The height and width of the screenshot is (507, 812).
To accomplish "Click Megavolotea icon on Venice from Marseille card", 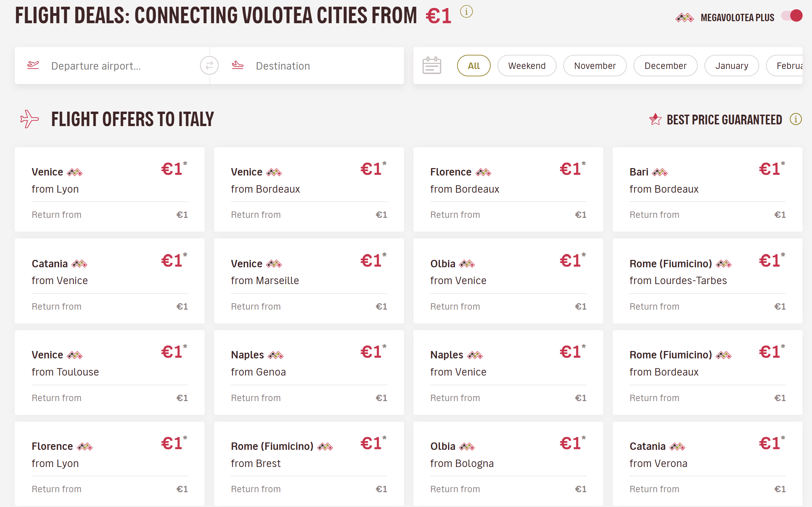I will pos(274,264).
